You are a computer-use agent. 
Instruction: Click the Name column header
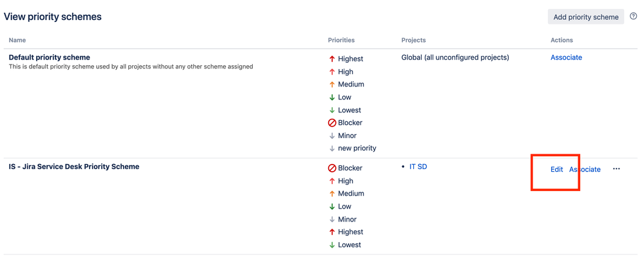17,40
